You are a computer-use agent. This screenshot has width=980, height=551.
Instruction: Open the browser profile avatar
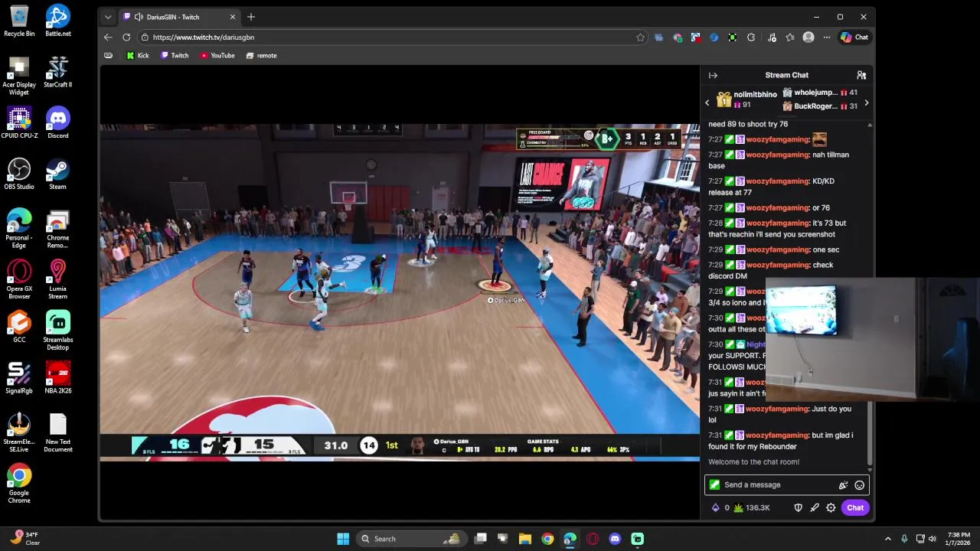click(808, 37)
